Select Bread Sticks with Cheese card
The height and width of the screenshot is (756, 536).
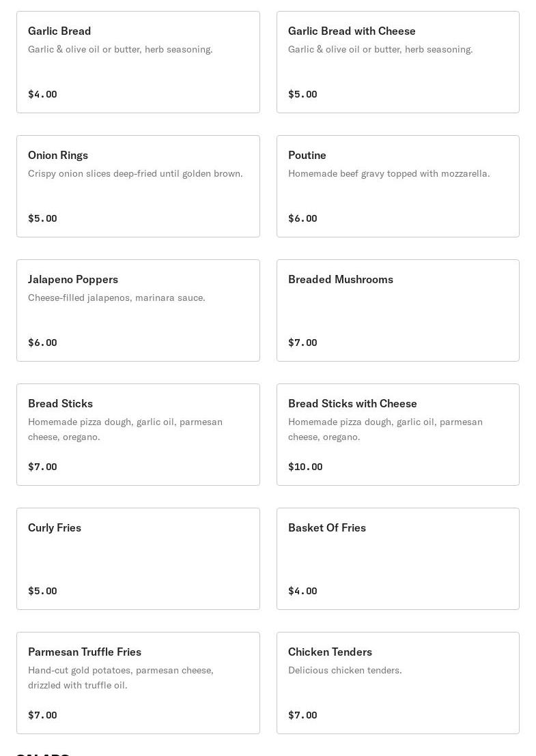tap(398, 435)
